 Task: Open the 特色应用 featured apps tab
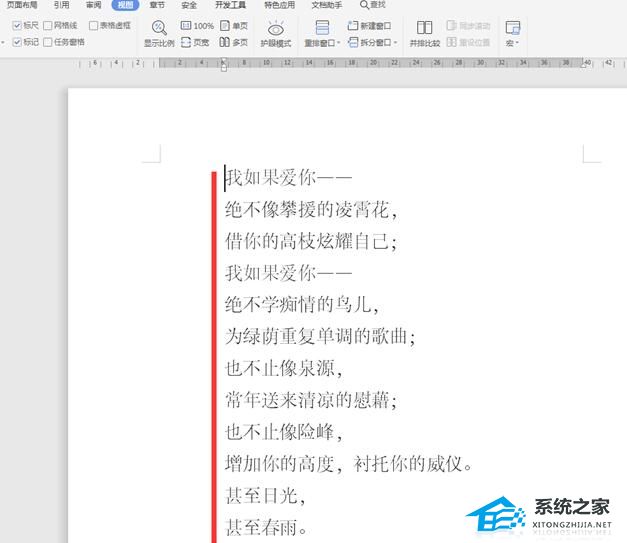click(x=280, y=5)
